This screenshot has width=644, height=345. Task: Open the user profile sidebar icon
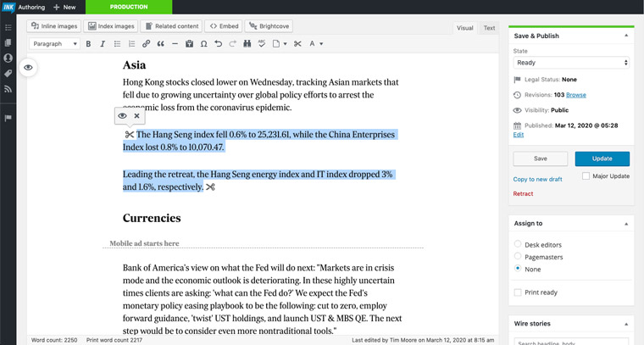click(8, 58)
